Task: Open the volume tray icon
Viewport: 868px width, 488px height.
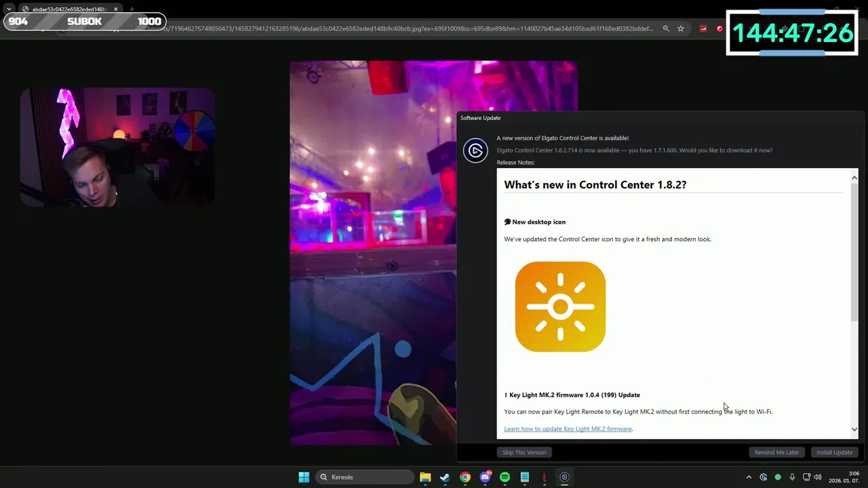Action: (x=818, y=477)
